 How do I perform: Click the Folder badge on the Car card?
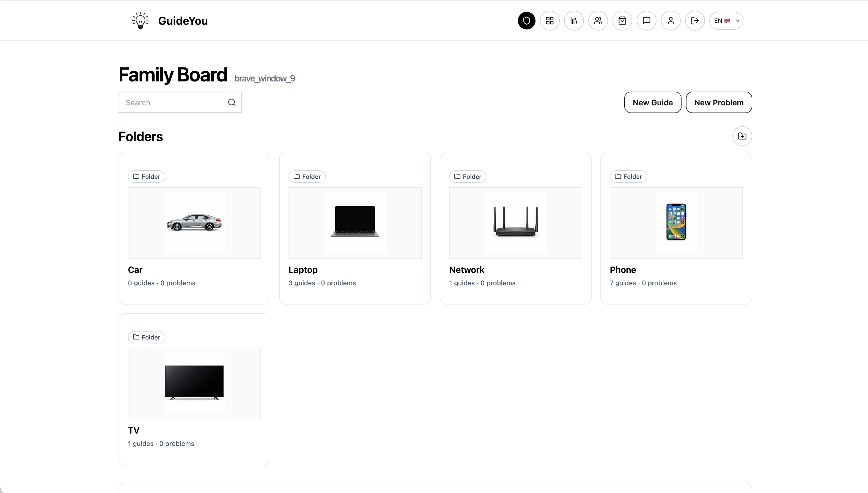[146, 176]
